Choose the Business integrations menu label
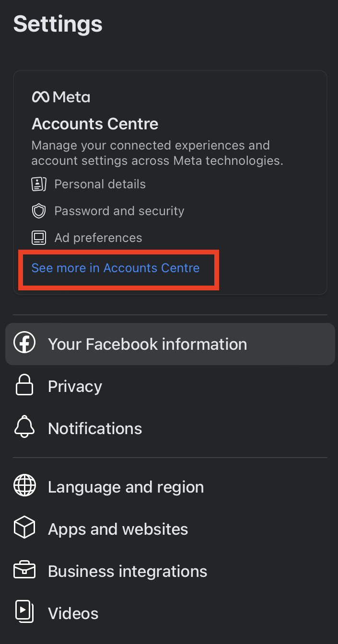Viewport: 338px width, 644px height. click(x=128, y=571)
